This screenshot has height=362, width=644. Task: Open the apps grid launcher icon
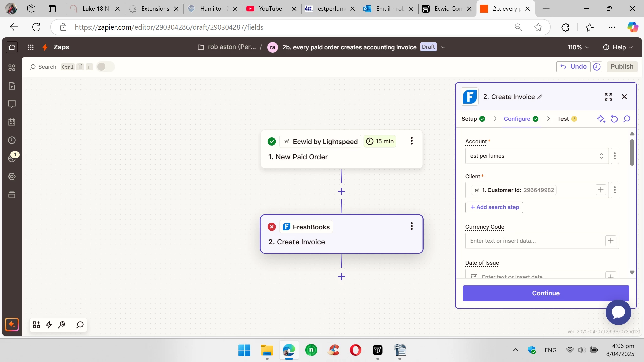click(x=31, y=47)
